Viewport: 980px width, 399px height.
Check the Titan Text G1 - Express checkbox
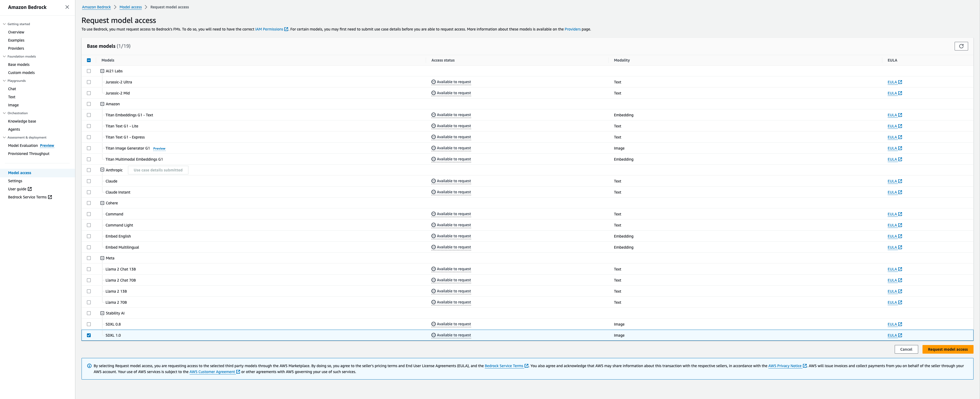click(x=89, y=137)
